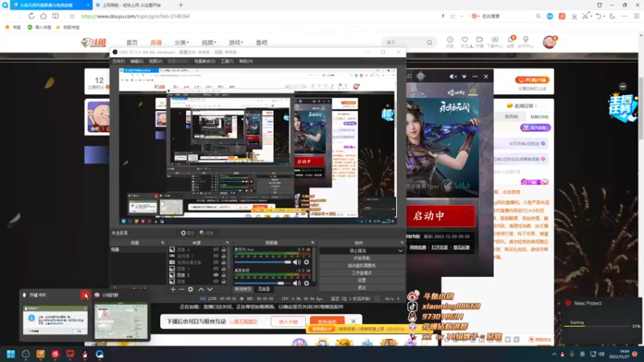Image resolution: width=644 pixels, height=362 pixels.
Task: Open 桌面音频 channel settings gear
Action: pyautogui.click(x=307, y=283)
